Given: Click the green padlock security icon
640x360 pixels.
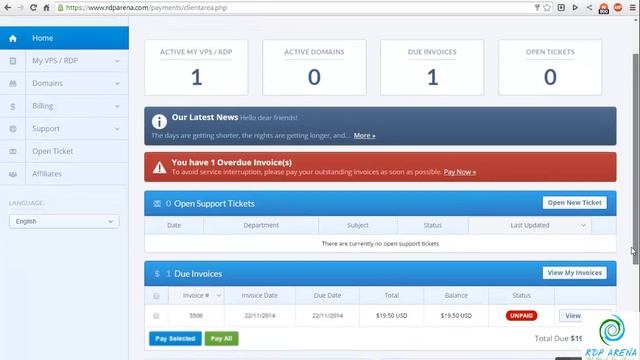Looking at the screenshot, I should [60, 7].
